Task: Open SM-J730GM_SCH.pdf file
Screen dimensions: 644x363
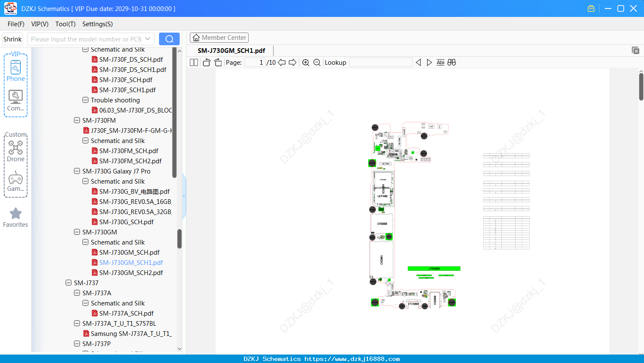Action: [x=126, y=253]
